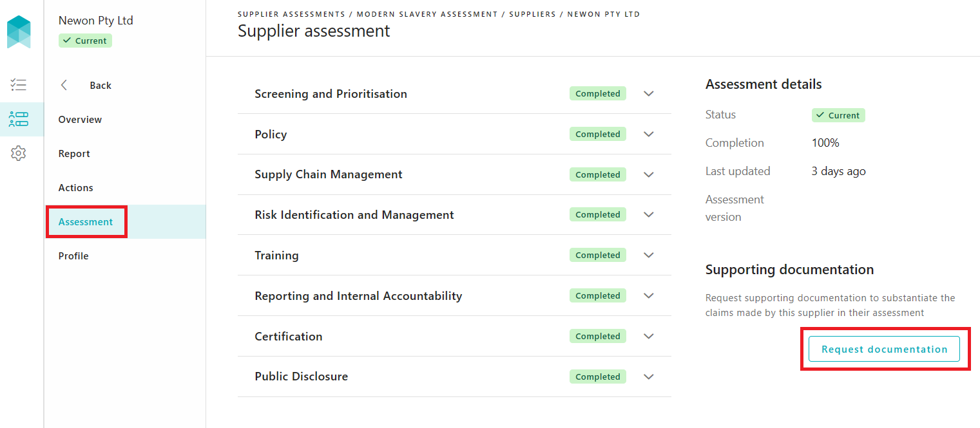Click Modern Slavery Assessment breadcrumb link
Viewport: 980px width, 428px height.
[x=427, y=14]
